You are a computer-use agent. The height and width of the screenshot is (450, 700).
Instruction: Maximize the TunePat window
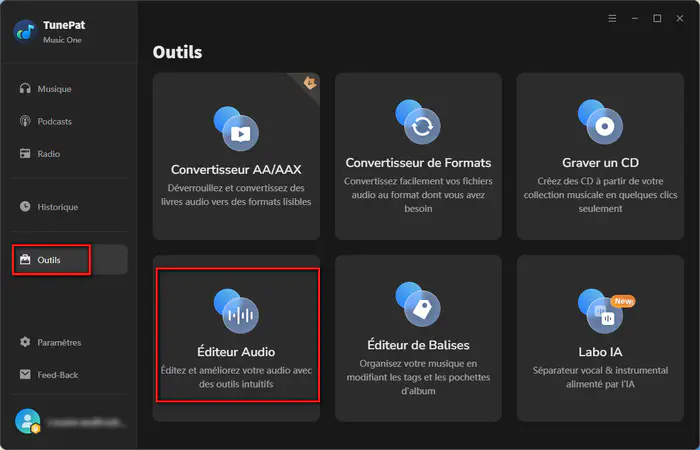(657, 18)
